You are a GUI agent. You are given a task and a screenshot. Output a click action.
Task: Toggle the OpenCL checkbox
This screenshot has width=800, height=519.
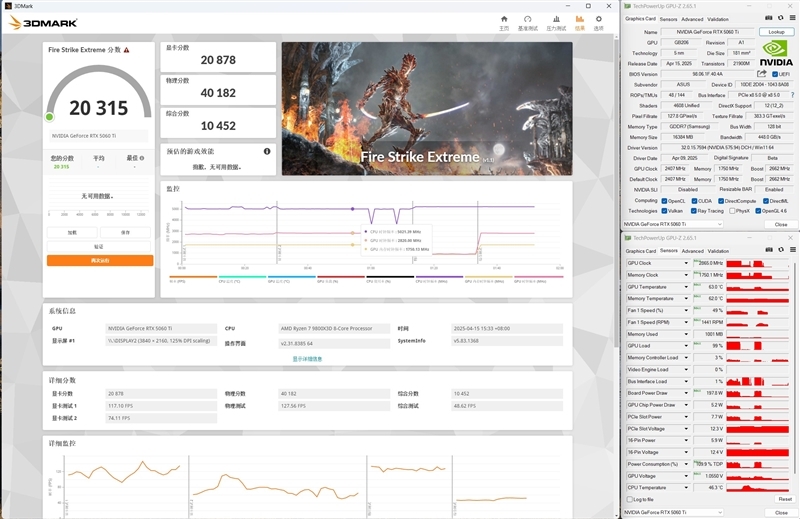(x=664, y=201)
